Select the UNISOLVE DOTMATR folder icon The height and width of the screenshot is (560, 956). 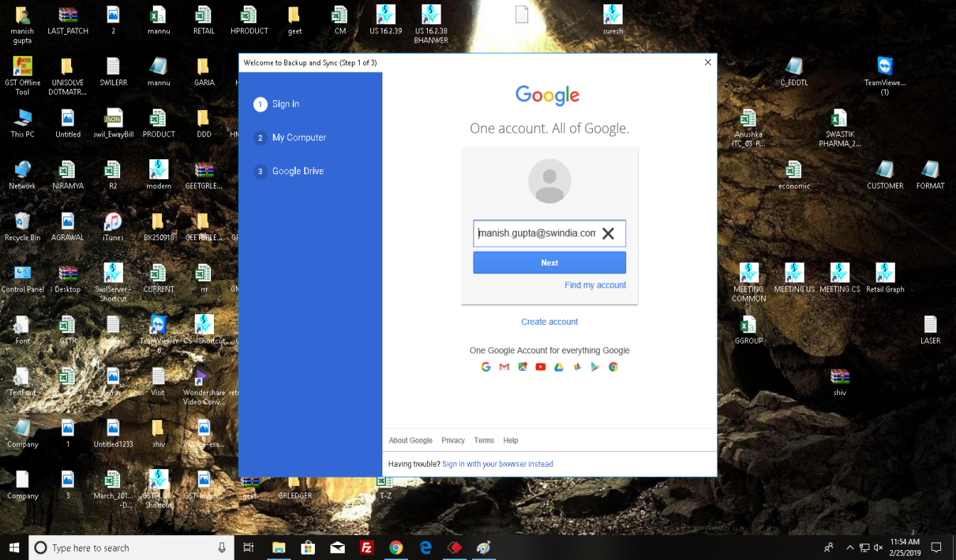pos(67,76)
